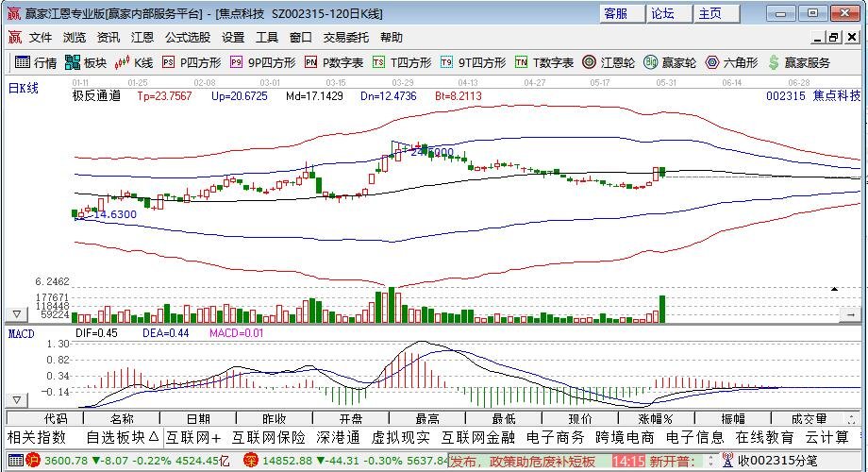The height and width of the screenshot is (472, 868).
Task: Select the 虚拟现实 sector tab
Action: point(401,438)
